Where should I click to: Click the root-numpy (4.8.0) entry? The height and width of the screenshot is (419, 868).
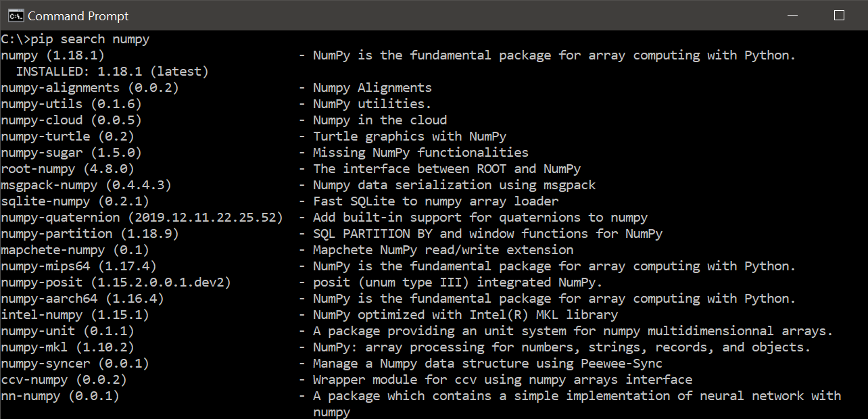[68, 169]
